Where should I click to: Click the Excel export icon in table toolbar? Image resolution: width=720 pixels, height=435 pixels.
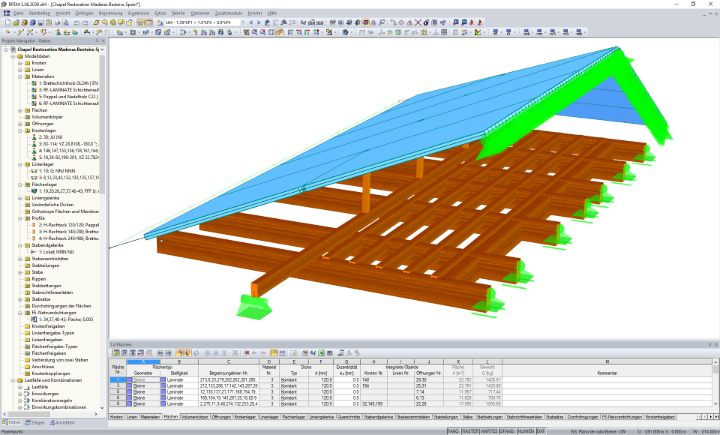point(321,353)
